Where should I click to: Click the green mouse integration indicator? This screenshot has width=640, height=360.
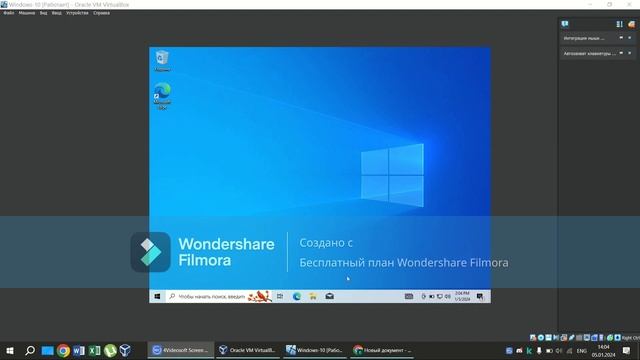click(x=610, y=338)
